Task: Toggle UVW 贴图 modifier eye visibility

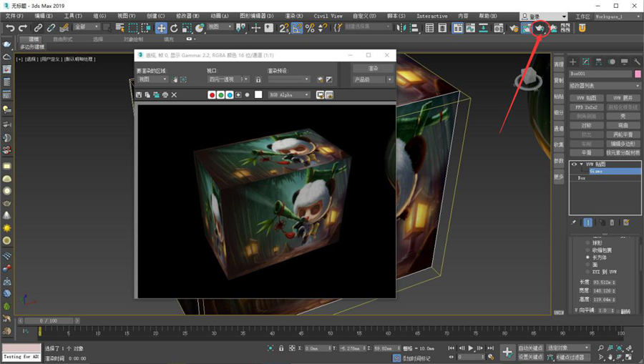Action: point(574,164)
